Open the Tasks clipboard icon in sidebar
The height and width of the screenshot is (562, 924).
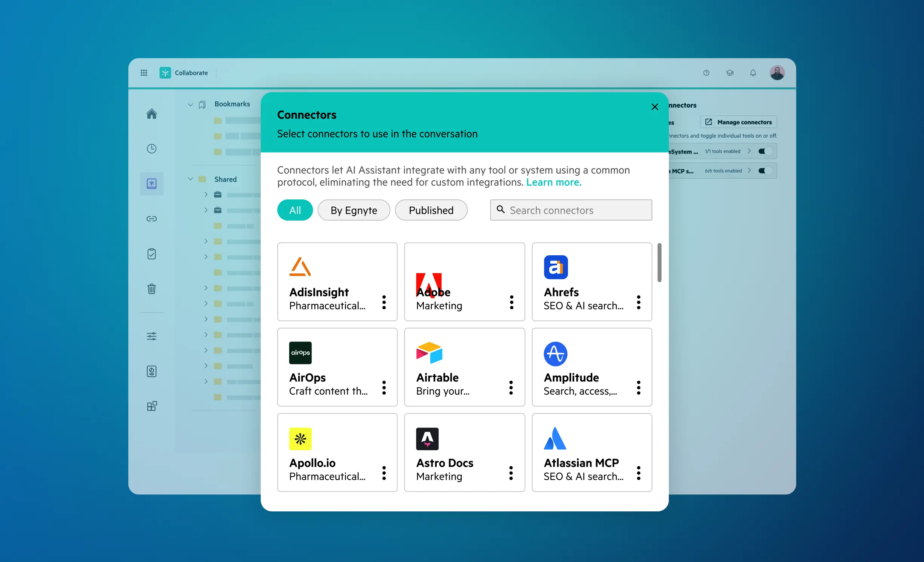coord(152,254)
